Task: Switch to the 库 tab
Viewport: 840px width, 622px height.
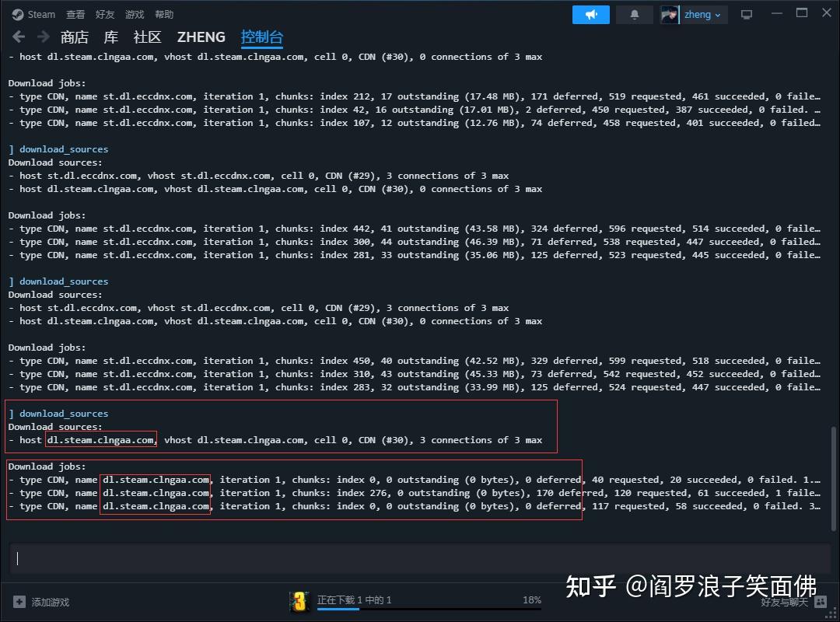Action: tap(110, 37)
